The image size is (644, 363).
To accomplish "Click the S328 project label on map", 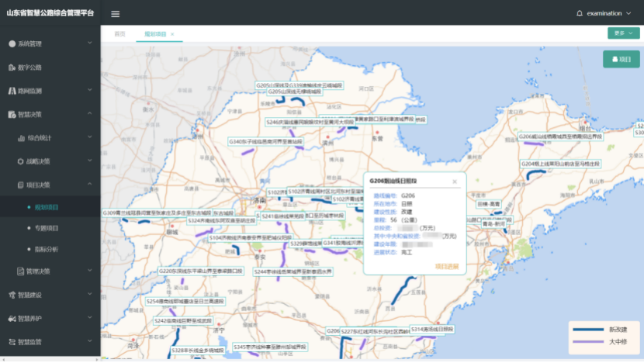I will (x=198, y=351).
